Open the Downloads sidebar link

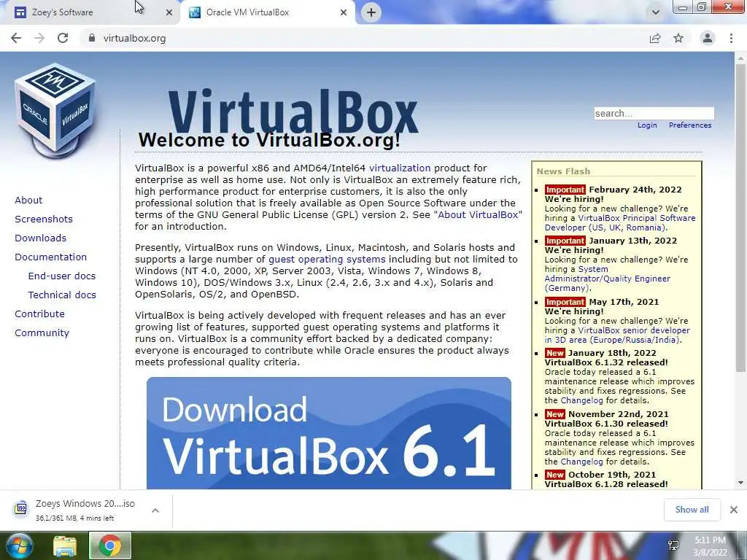[x=41, y=238]
